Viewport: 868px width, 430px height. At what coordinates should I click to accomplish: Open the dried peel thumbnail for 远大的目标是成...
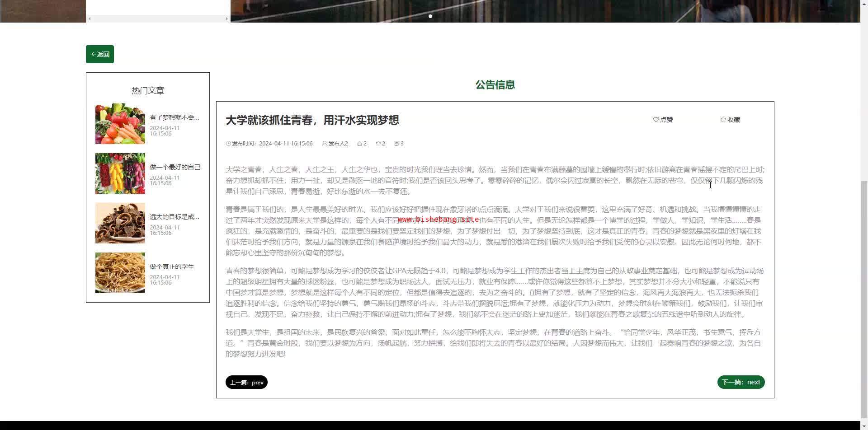pyautogui.click(x=120, y=223)
